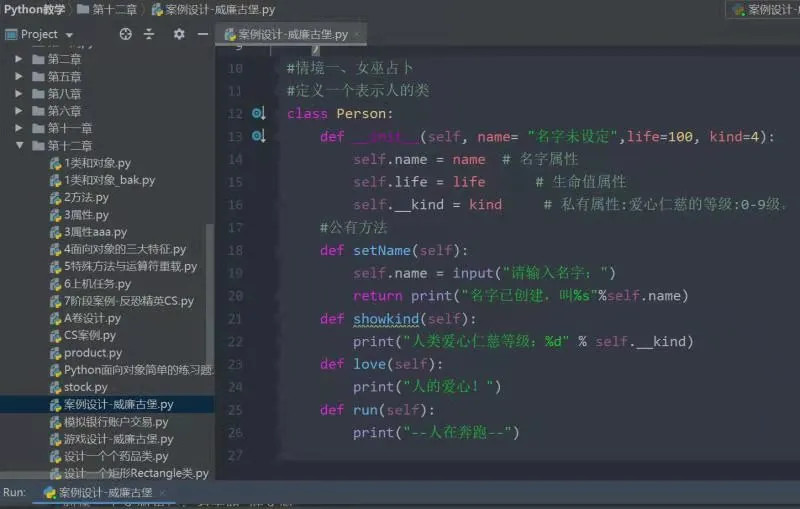Click the Python file icon of stock.py
The width and height of the screenshot is (800, 509).
click(x=56, y=387)
